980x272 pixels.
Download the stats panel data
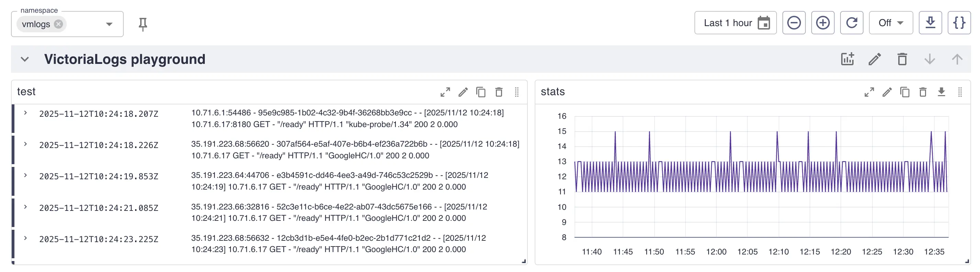[x=941, y=92]
